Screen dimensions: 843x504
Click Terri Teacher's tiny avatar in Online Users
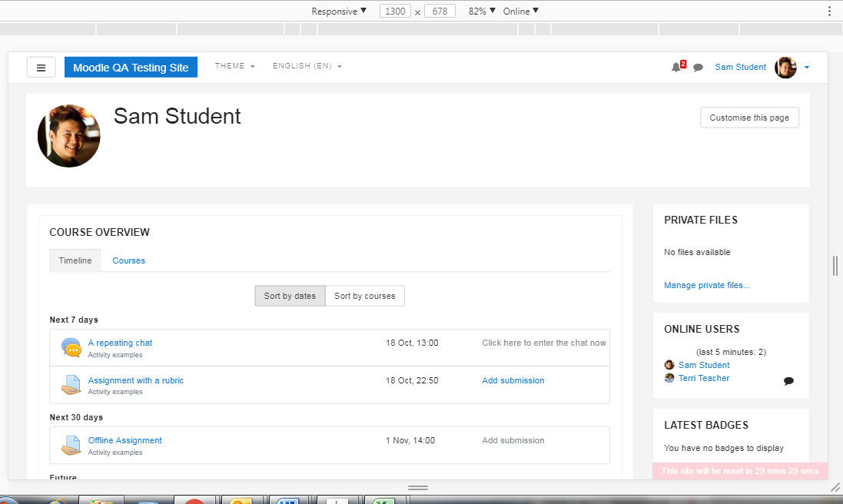669,378
